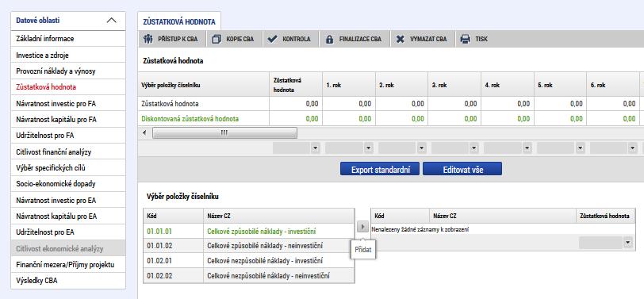Click Export standardní button
Screen dimensions: 644x299
pyautogui.click(x=380, y=169)
